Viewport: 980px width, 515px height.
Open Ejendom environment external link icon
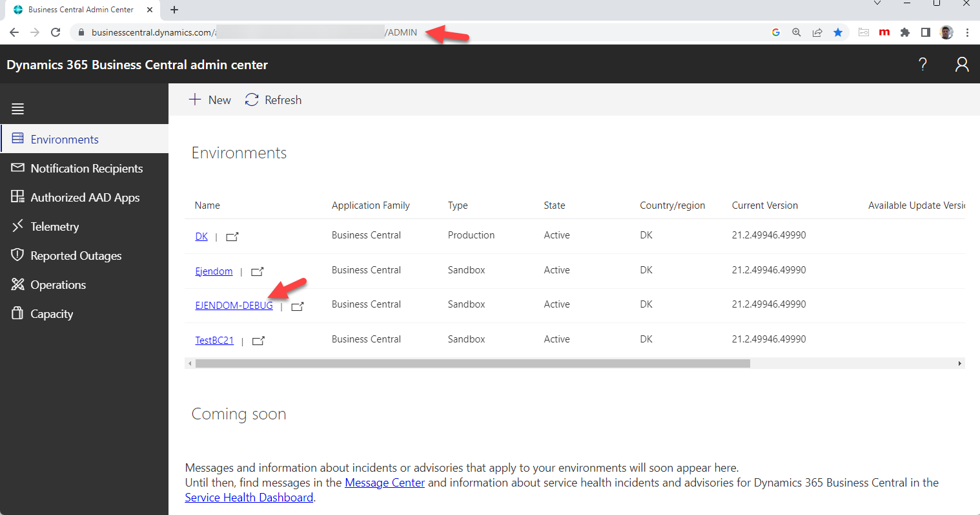[x=257, y=272]
